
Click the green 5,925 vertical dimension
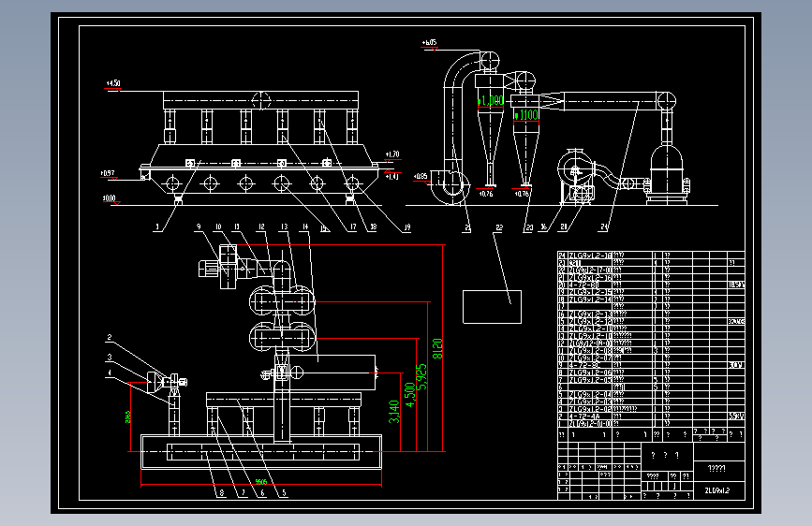tap(422, 377)
